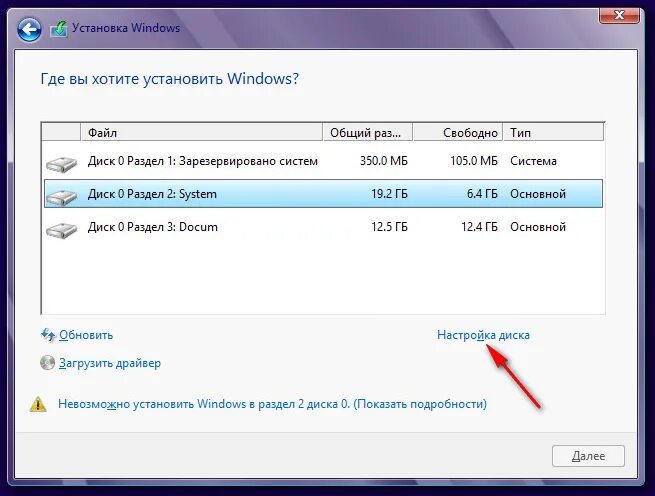
Task: Select row Диск 0 Раздел 1: Зарезервировано систем
Action: [x=324, y=161]
